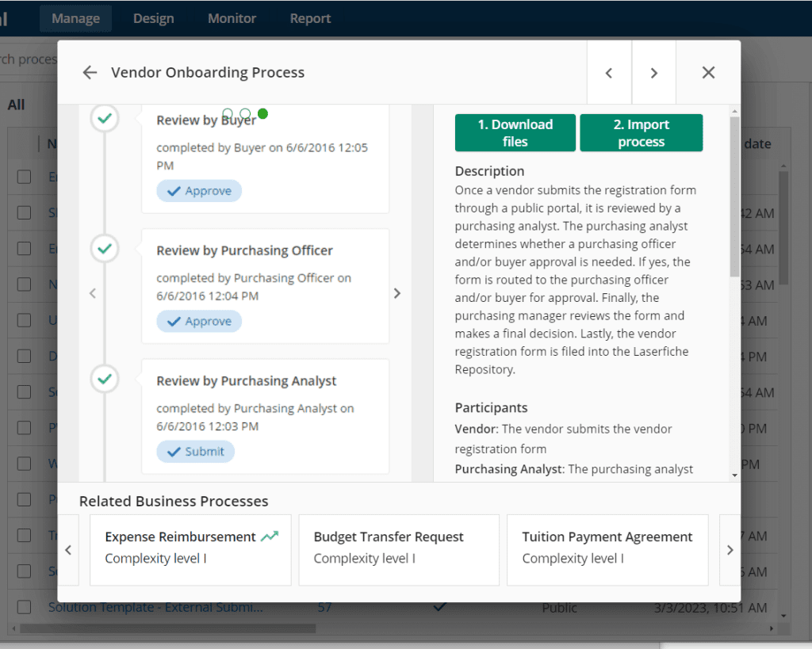The height and width of the screenshot is (649, 812).
Task: Open the Expense Reimbursement related process card
Action: [x=190, y=550]
